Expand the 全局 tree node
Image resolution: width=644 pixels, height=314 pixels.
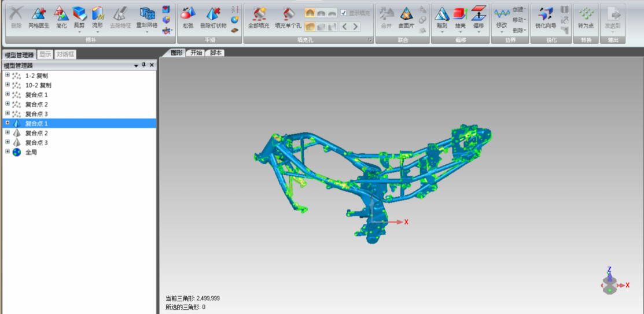click(x=8, y=152)
